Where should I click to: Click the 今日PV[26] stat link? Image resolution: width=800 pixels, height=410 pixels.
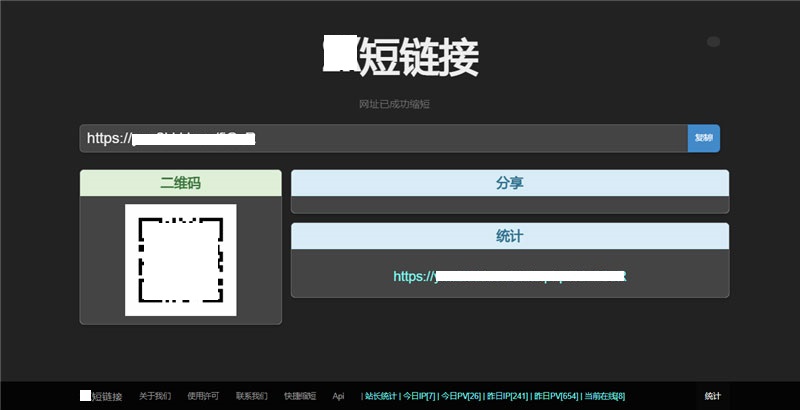(x=460, y=396)
